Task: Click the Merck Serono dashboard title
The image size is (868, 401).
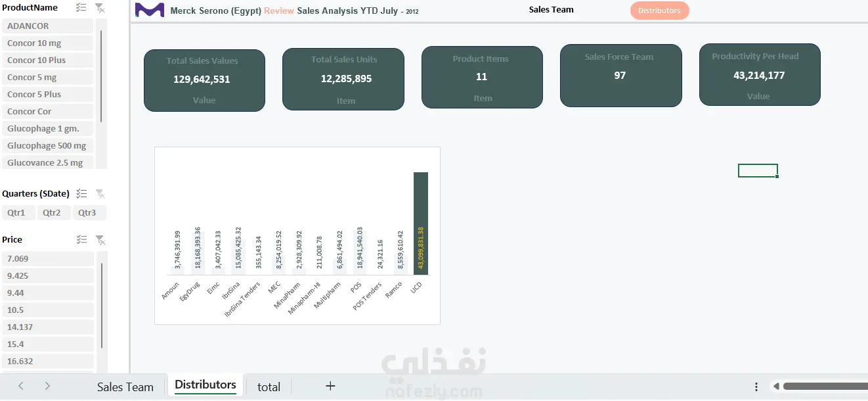Action: [294, 11]
